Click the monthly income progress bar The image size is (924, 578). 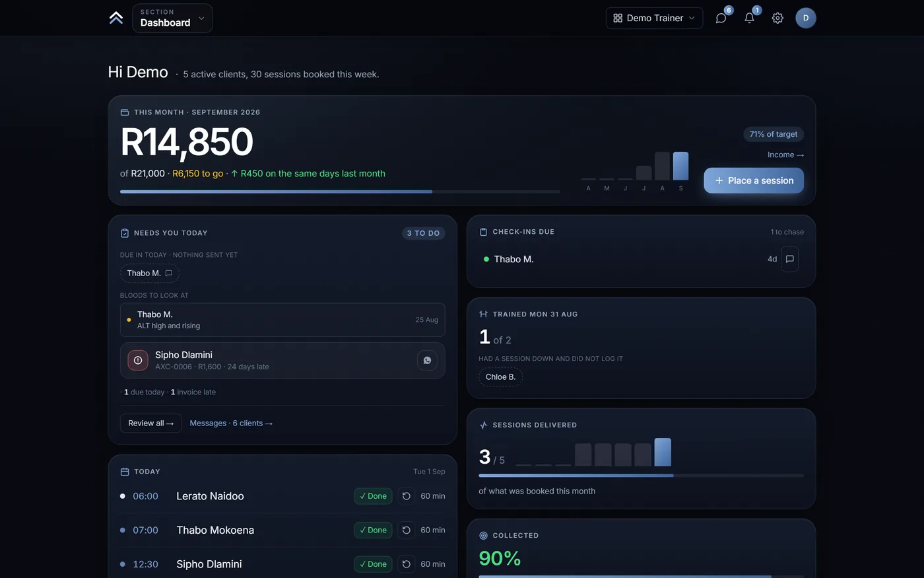340,192
